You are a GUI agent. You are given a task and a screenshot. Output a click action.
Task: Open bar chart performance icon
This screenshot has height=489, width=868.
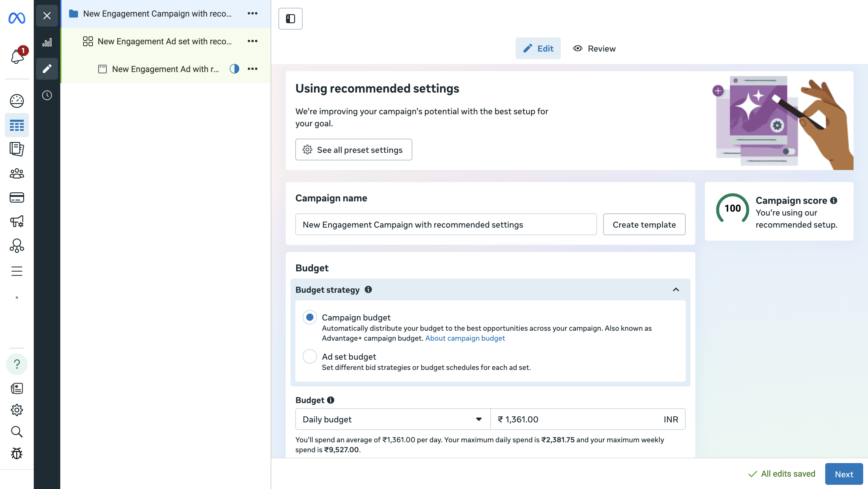47,43
